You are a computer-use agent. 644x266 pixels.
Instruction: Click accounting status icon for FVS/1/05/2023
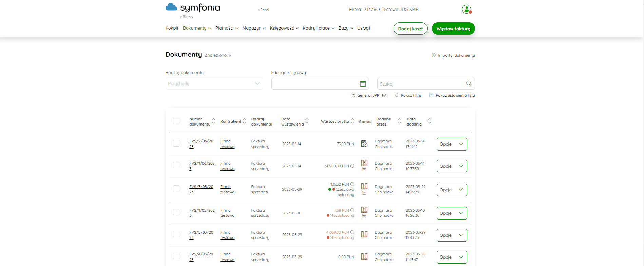point(364,210)
